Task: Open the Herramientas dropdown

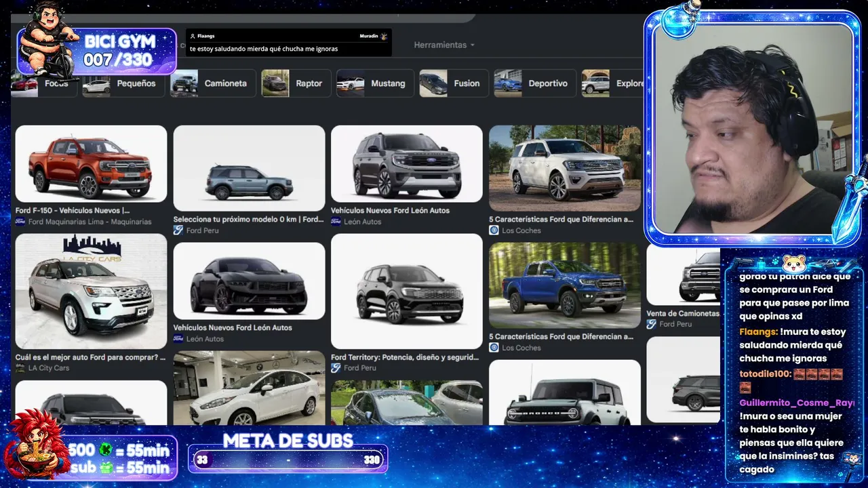Action: pyautogui.click(x=444, y=45)
